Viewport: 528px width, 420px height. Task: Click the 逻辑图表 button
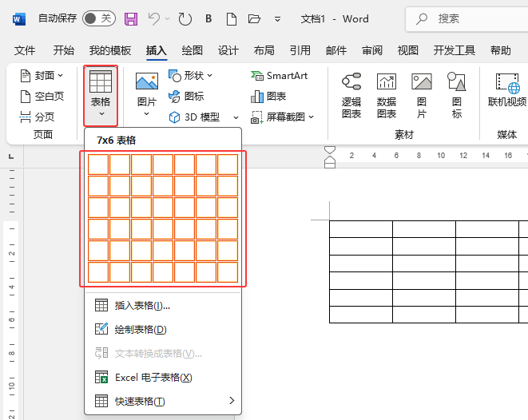(351, 95)
